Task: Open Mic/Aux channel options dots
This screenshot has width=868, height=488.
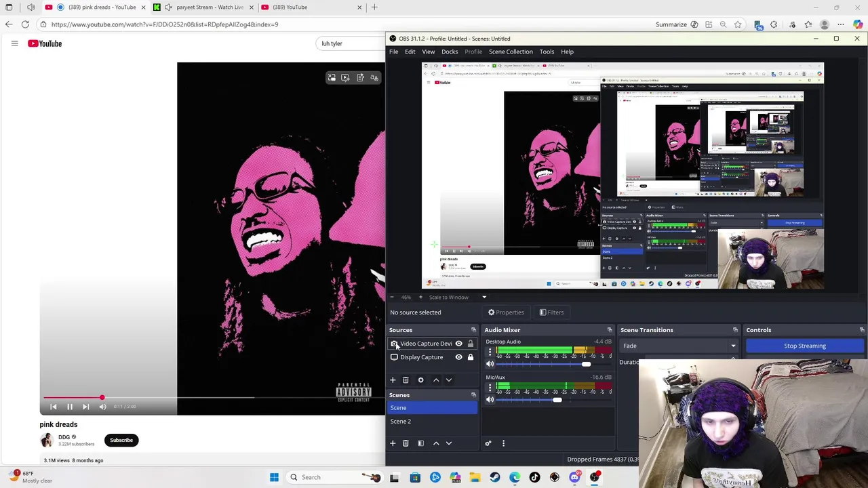Action: click(x=490, y=388)
